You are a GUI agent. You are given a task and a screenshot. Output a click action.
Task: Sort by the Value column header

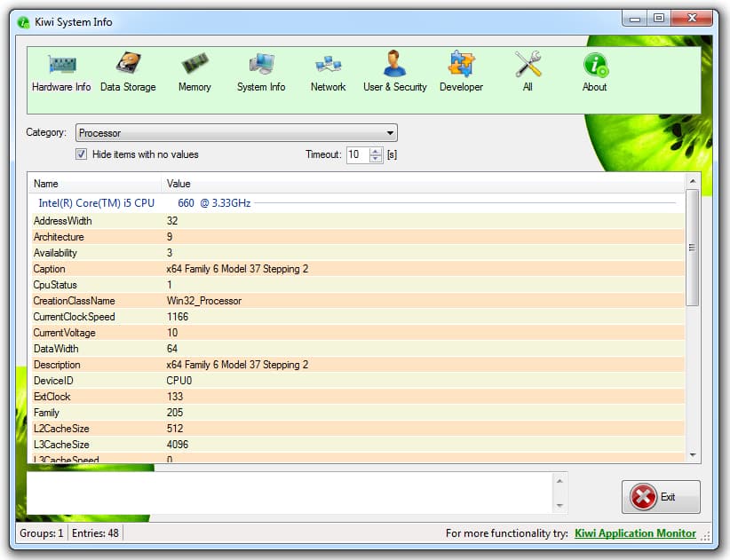[423, 184]
